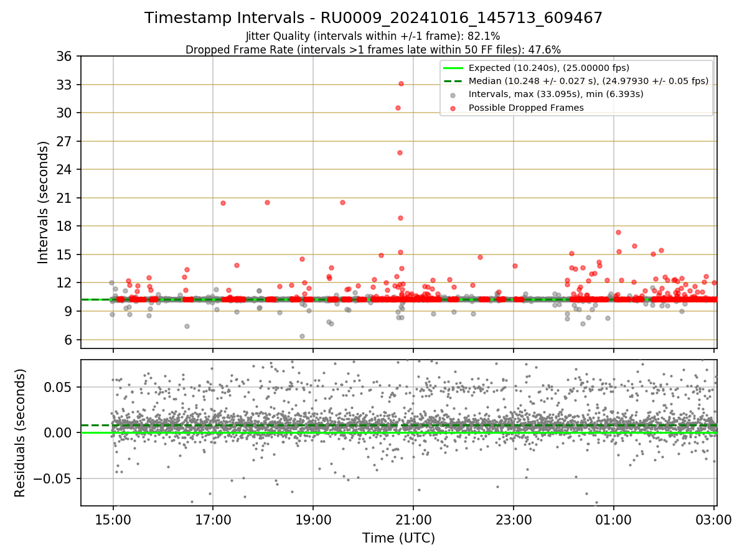
Task: Click the gray dot marker in the legend
Action: click(453, 95)
